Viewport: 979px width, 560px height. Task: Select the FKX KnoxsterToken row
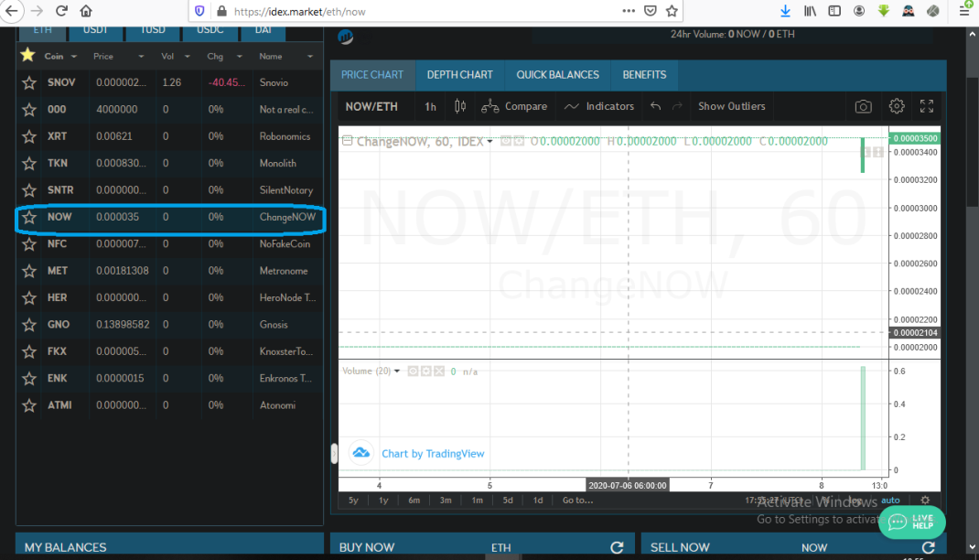click(x=169, y=351)
